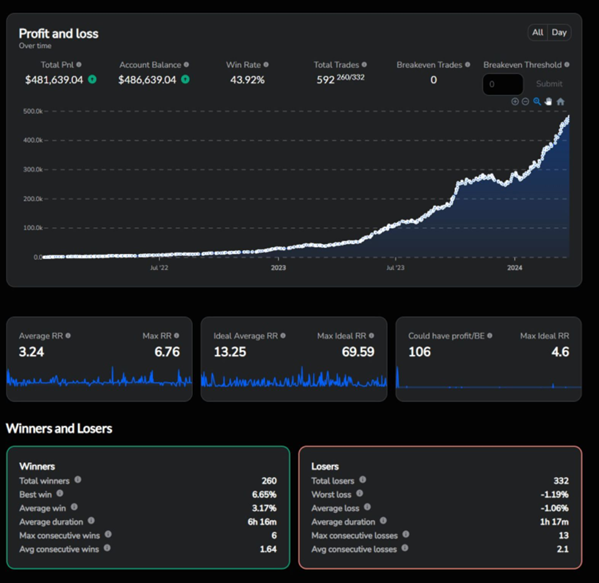Click info icon beside Max consecutive losses
Viewport: 599px width, 583px height.
pos(406,534)
